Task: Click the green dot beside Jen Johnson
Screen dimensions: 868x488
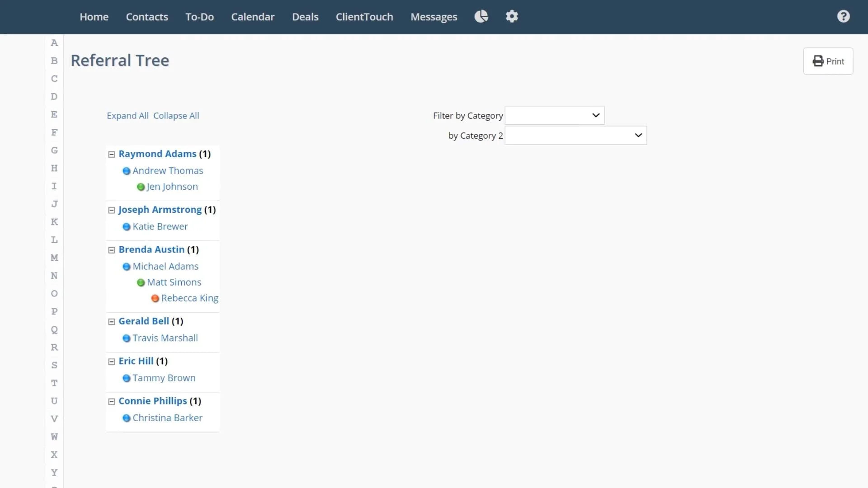Action: tap(141, 187)
